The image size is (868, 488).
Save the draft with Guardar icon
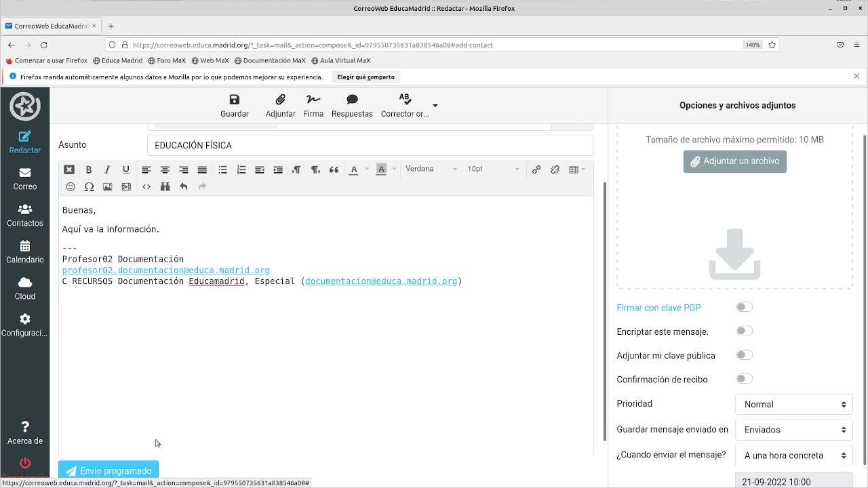235,106
